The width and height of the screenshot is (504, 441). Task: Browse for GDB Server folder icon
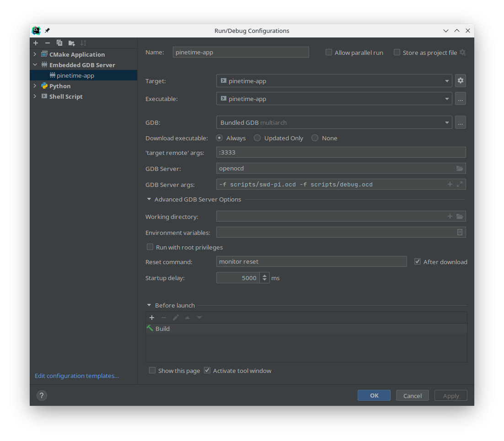460,169
